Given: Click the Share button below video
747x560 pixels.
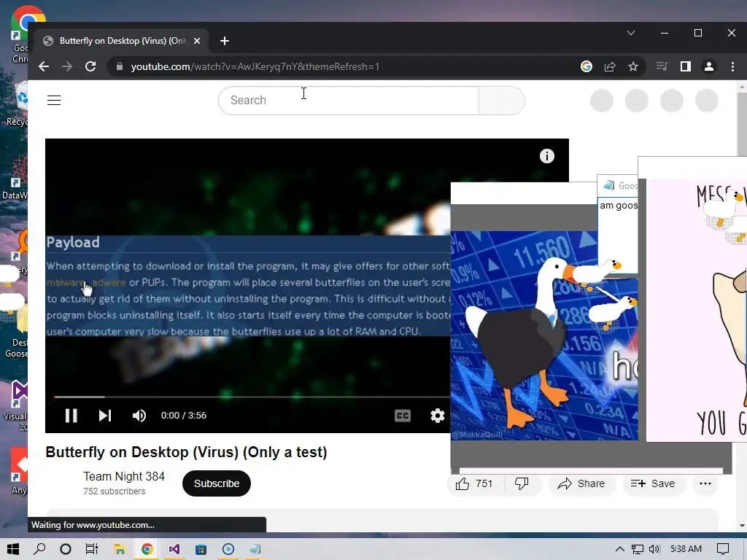Looking at the screenshot, I should coord(581,484).
